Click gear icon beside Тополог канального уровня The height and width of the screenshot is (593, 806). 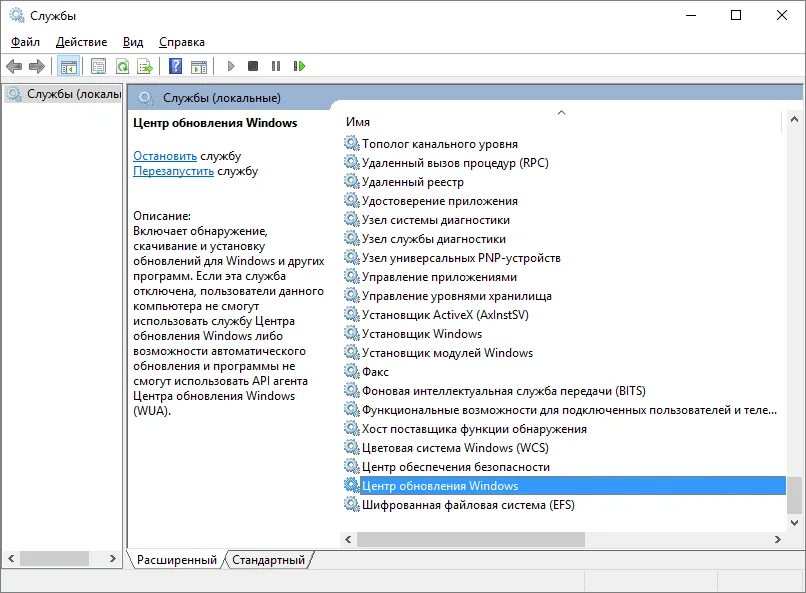[351, 143]
